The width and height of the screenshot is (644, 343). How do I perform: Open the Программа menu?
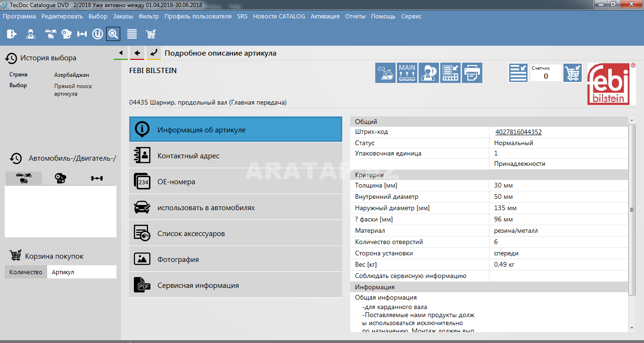[19, 16]
